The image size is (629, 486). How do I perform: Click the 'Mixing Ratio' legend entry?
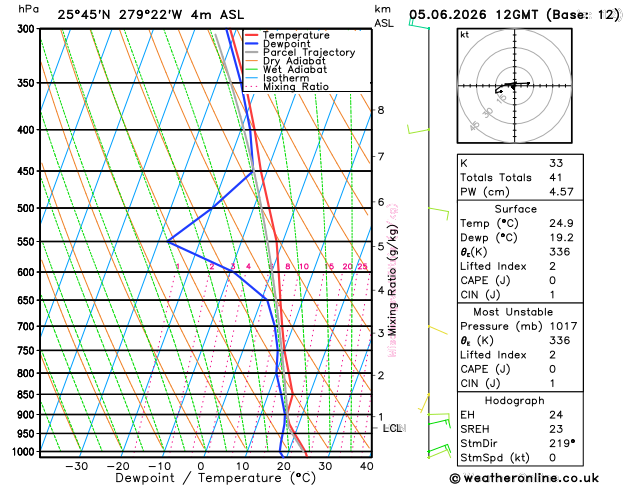[296, 87]
